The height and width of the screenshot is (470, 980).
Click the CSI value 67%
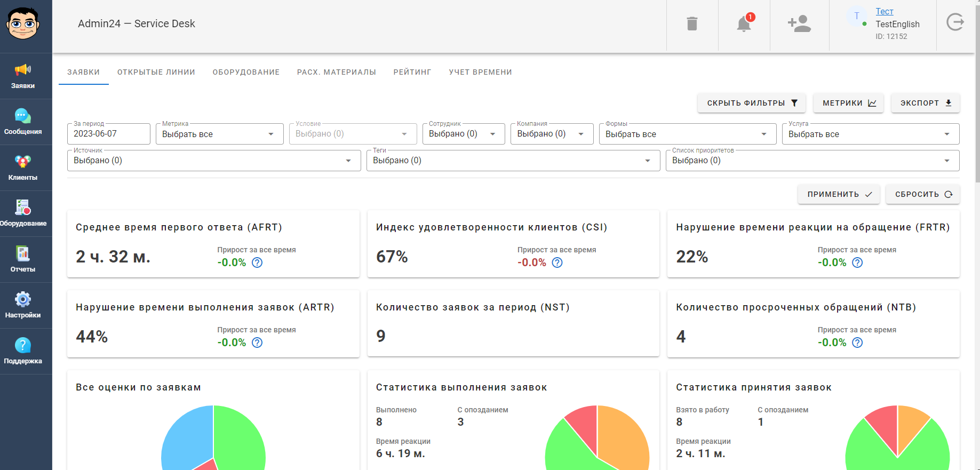(x=392, y=257)
